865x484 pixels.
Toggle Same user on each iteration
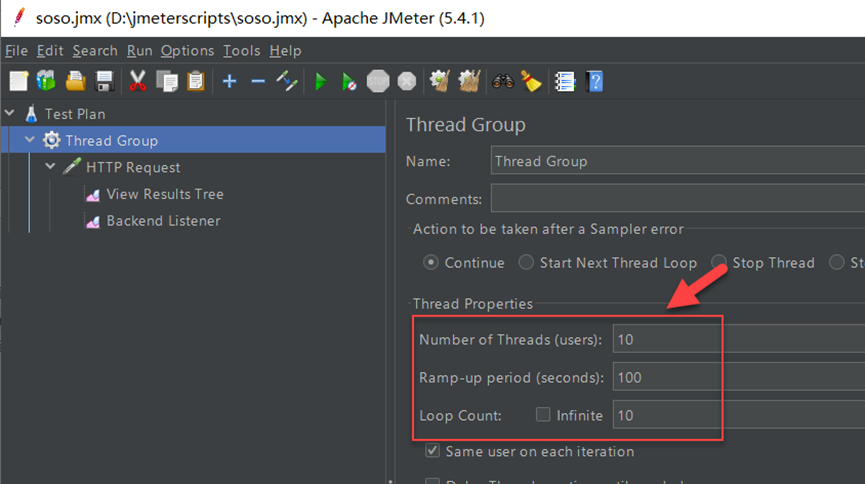tap(432, 451)
